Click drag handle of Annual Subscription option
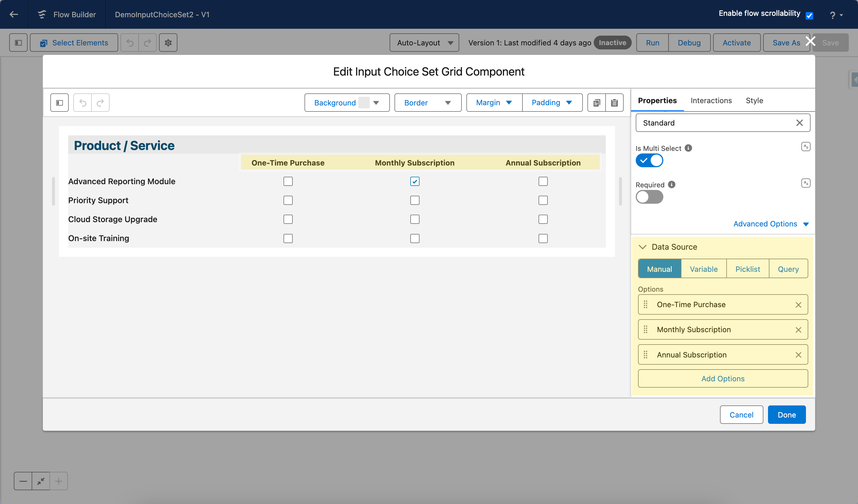Viewport: 858px width, 504px height. click(x=645, y=355)
